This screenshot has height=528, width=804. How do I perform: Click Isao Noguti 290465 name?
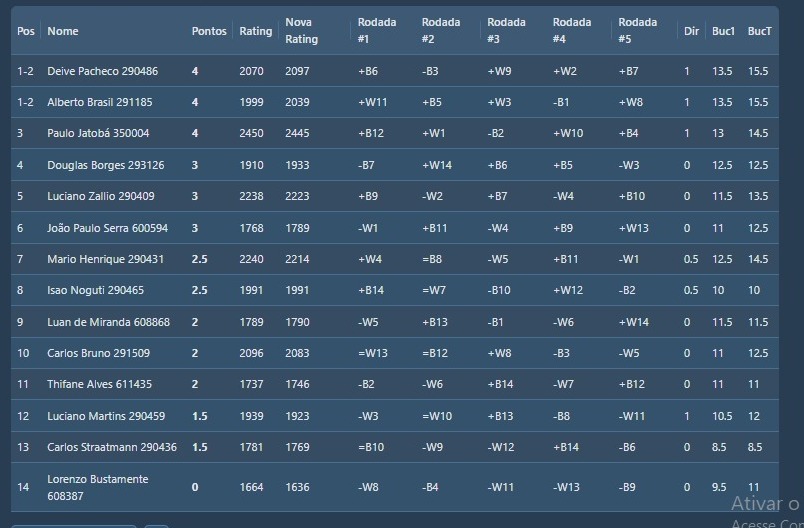95,290
